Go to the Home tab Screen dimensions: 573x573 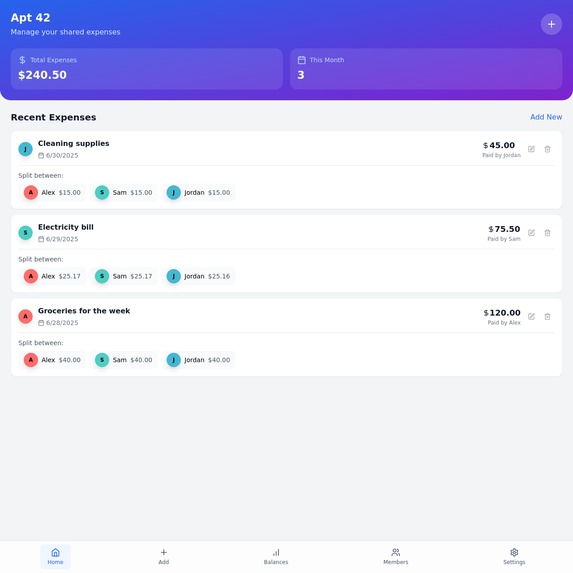click(x=55, y=557)
